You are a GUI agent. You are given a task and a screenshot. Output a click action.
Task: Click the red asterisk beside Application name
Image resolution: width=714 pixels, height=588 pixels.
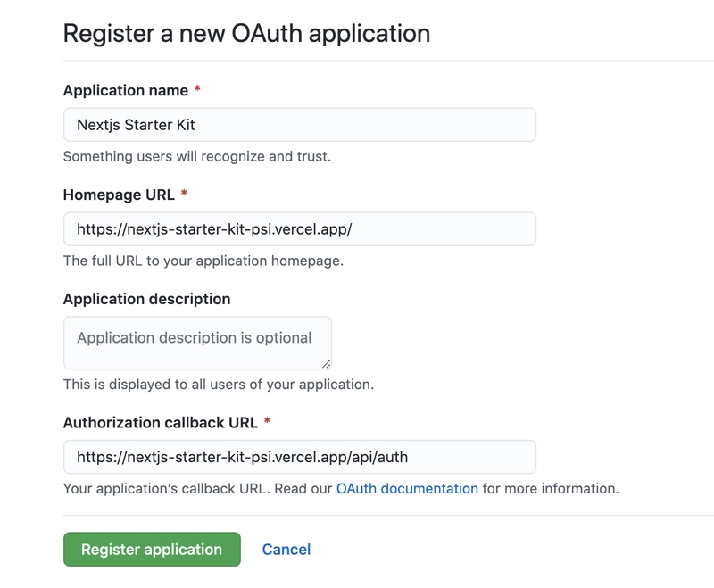pos(197,88)
